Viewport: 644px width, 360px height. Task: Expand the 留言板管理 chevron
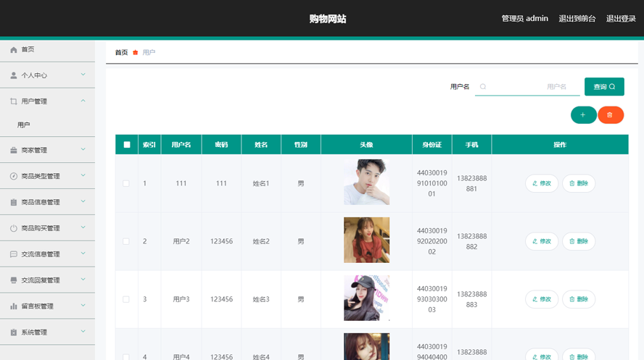(x=83, y=306)
